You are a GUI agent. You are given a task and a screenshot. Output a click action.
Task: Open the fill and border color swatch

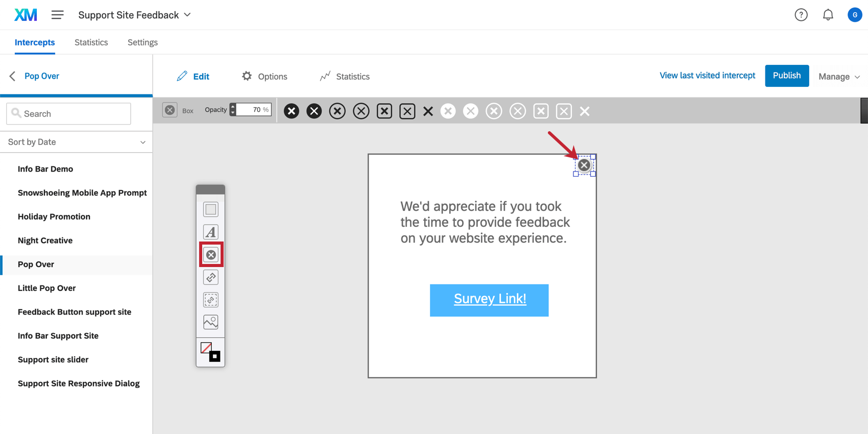pos(210,352)
